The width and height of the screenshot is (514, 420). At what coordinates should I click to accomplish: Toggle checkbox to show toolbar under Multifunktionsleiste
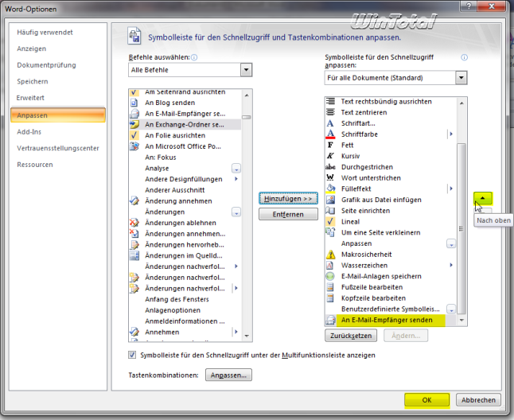tap(132, 355)
